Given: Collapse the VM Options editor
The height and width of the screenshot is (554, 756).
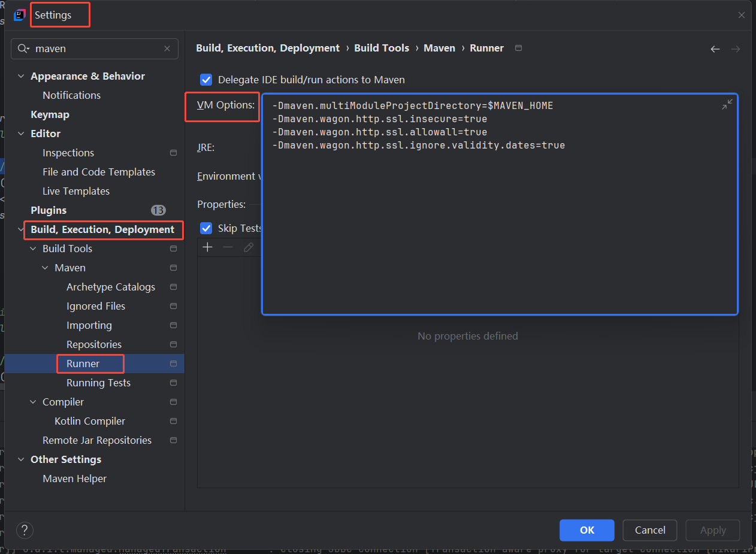Looking at the screenshot, I should pos(727,105).
